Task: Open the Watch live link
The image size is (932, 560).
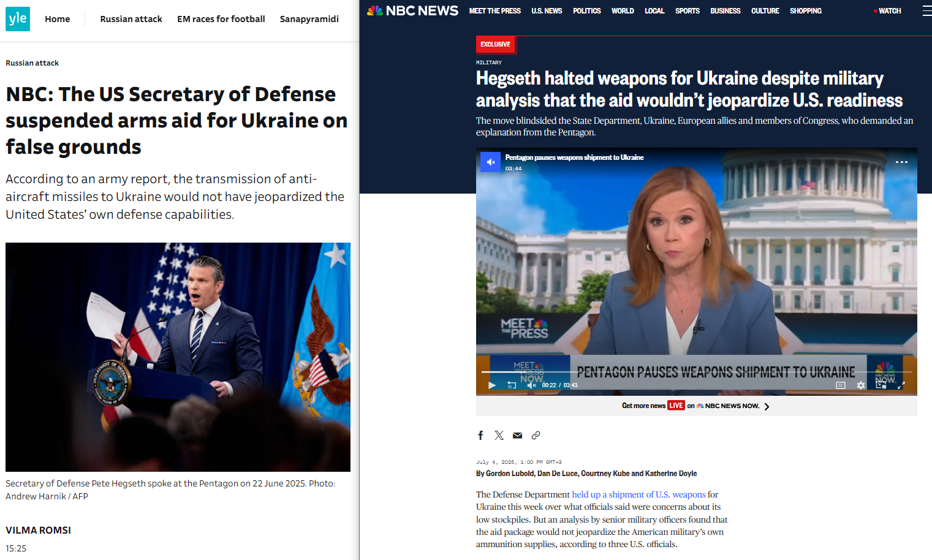Action: 887,11
